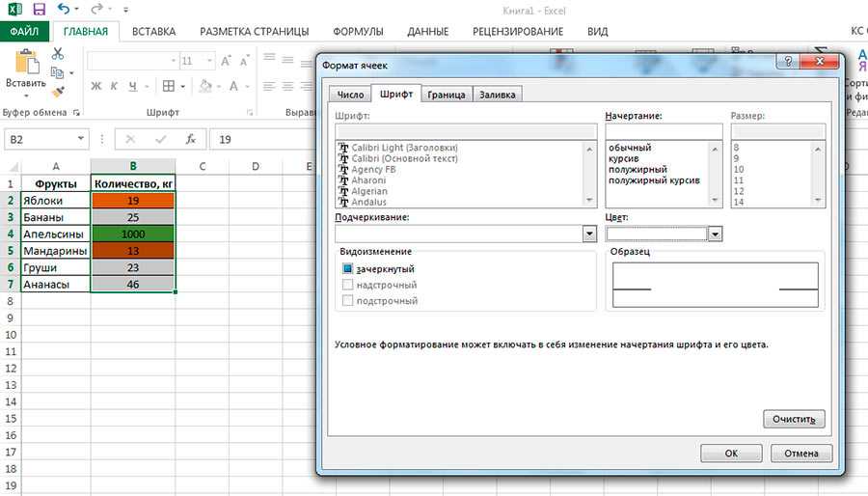
Task: Enable the подстрочный checkbox
Action: [x=347, y=300]
